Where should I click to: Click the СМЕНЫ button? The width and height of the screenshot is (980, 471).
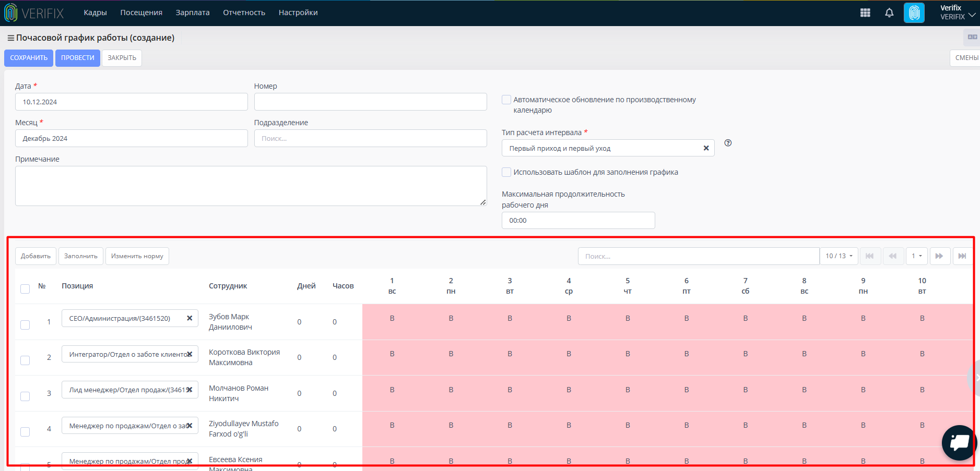966,58
